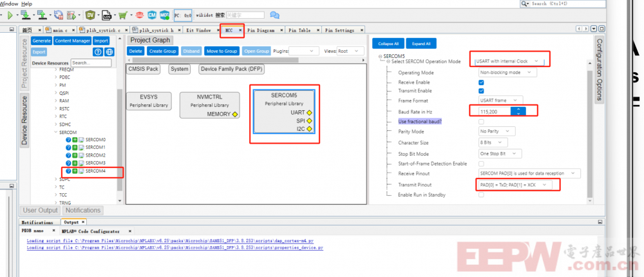644x277 pixels.
Task: Select the EVSYS Peripheral Library node
Action: click(149, 101)
